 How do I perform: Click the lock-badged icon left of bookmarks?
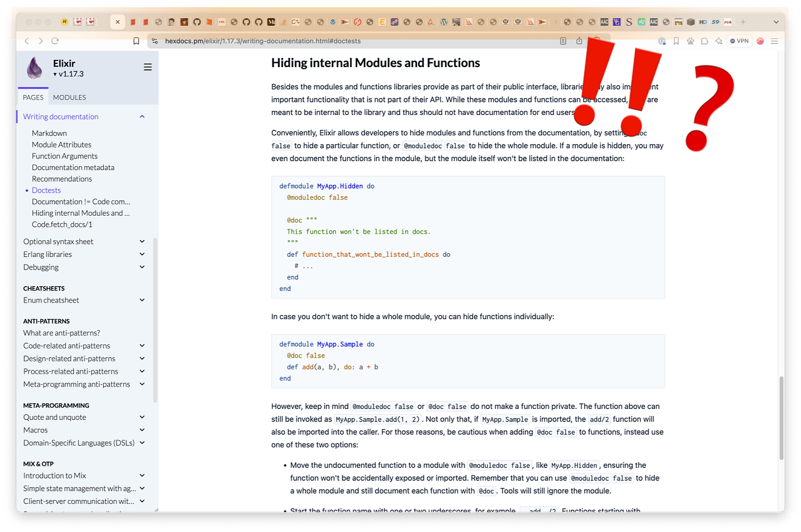pos(662,41)
